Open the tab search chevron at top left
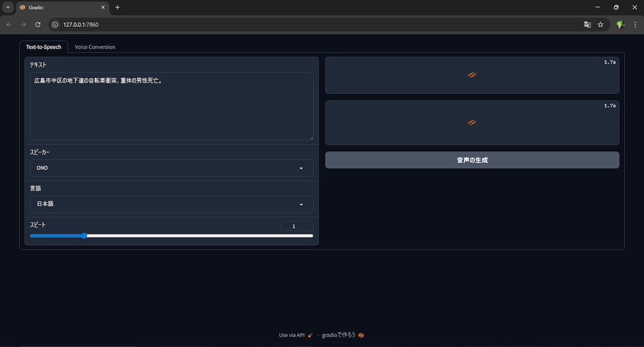The width and height of the screenshot is (644, 347). [x=8, y=7]
